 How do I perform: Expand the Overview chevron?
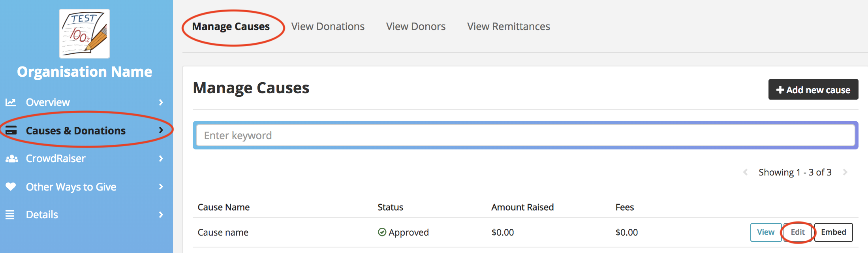click(161, 102)
